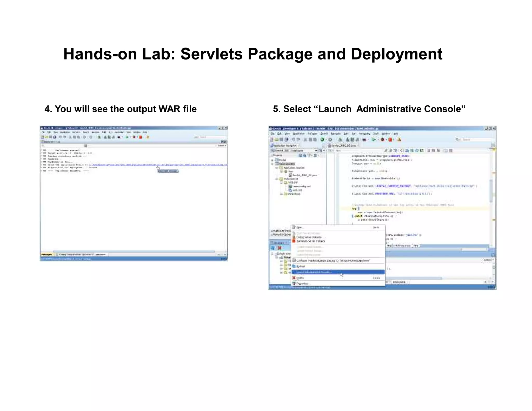Click green Run icon in right window toolbar
Image resolution: width=532 pixels, height=411 pixels.
(x=374, y=140)
